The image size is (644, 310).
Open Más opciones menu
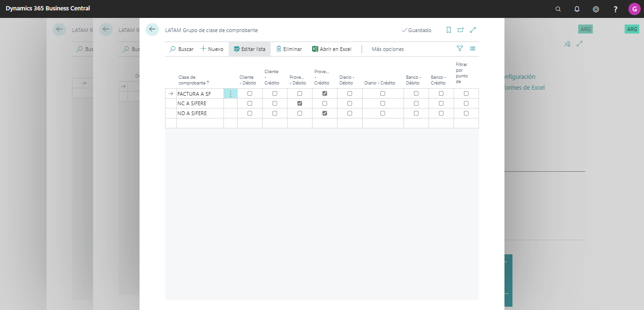coord(388,49)
